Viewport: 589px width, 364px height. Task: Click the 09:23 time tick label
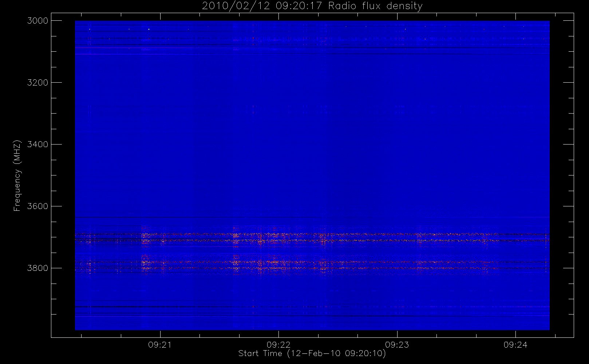point(397,345)
